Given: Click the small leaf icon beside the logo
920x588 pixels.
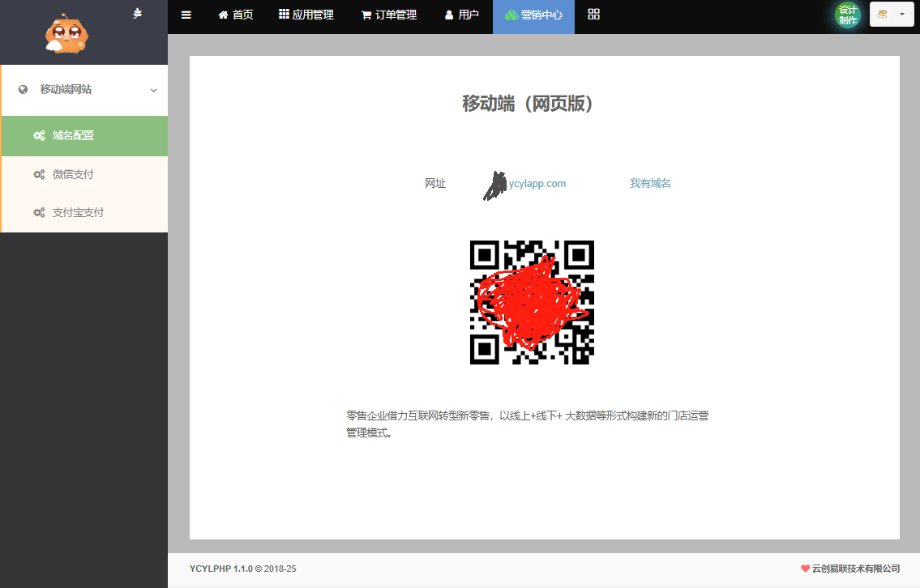Looking at the screenshot, I should pyautogui.click(x=138, y=13).
